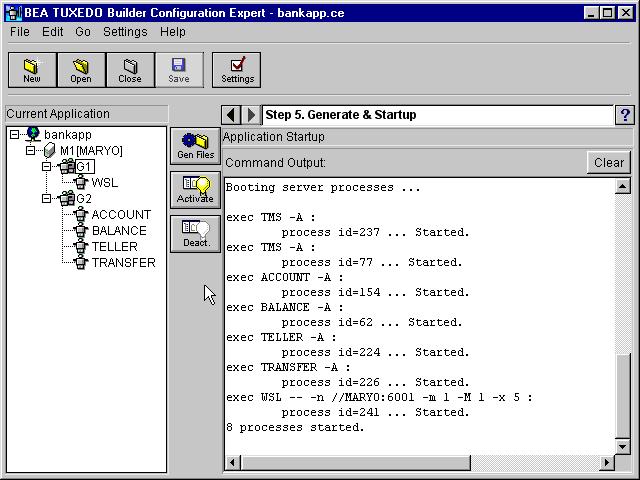
Task: Select the G2 label in tree
Action: point(84,199)
